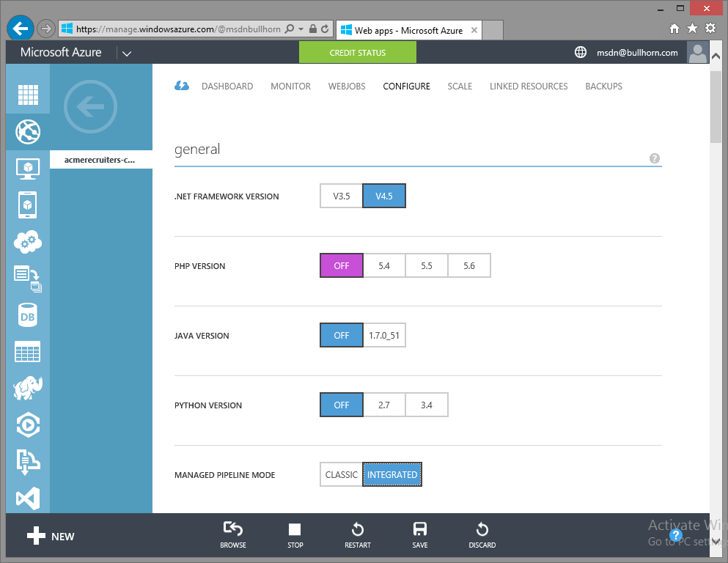Switch to CONFIGURE tab
The image size is (728, 563).
[x=407, y=87]
